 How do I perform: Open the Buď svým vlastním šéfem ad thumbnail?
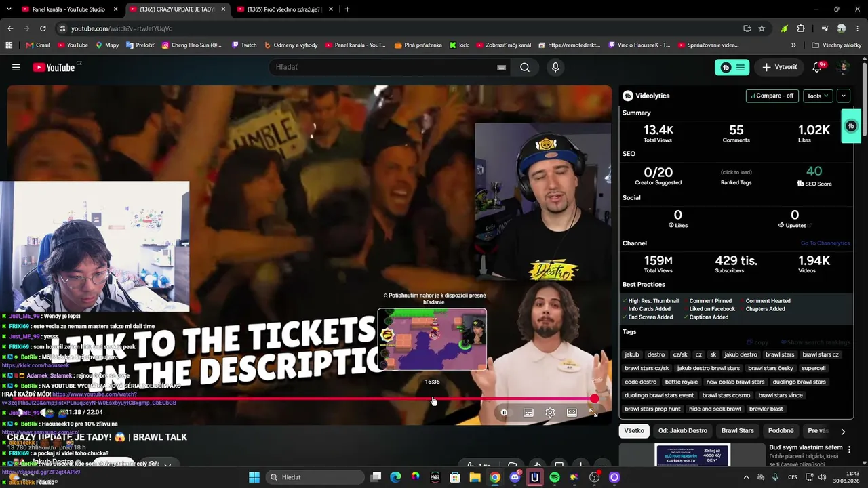[x=692, y=455]
